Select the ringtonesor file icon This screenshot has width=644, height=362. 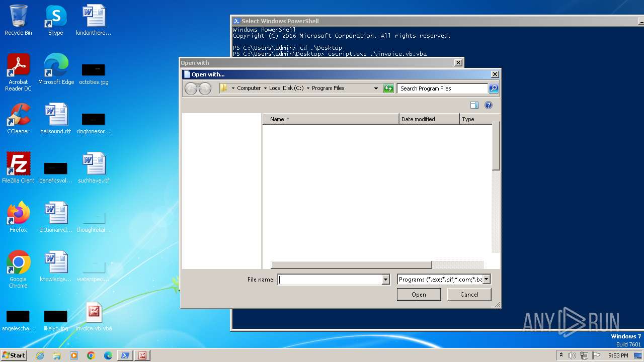pyautogui.click(x=94, y=122)
